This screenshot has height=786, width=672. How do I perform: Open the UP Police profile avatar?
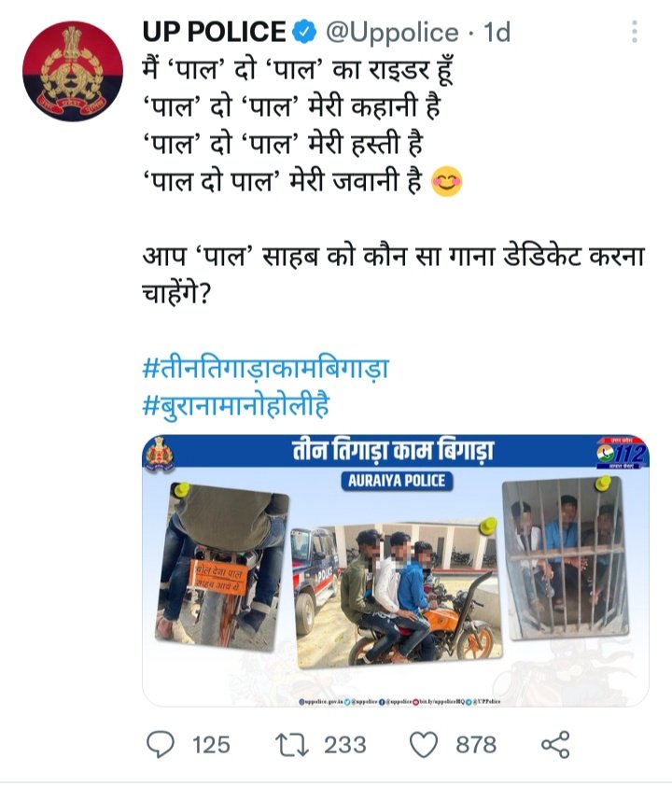(73, 71)
